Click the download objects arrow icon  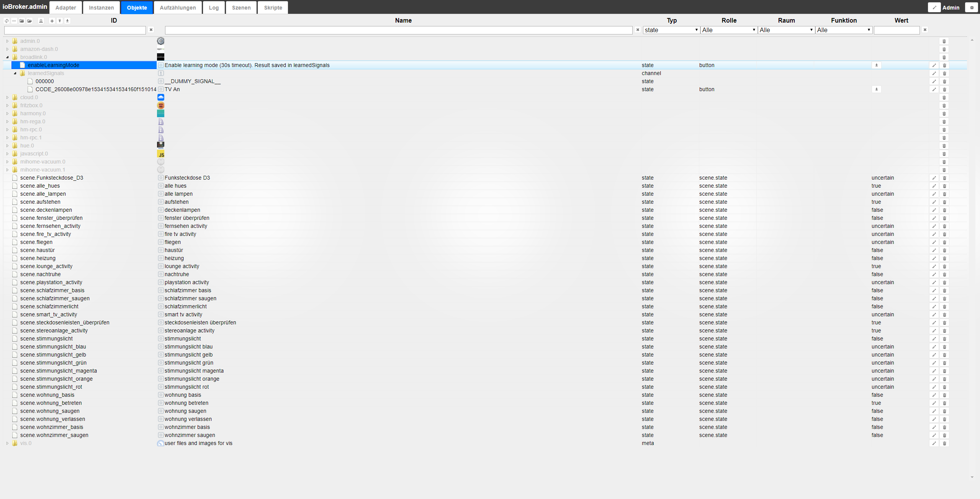(x=67, y=21)
